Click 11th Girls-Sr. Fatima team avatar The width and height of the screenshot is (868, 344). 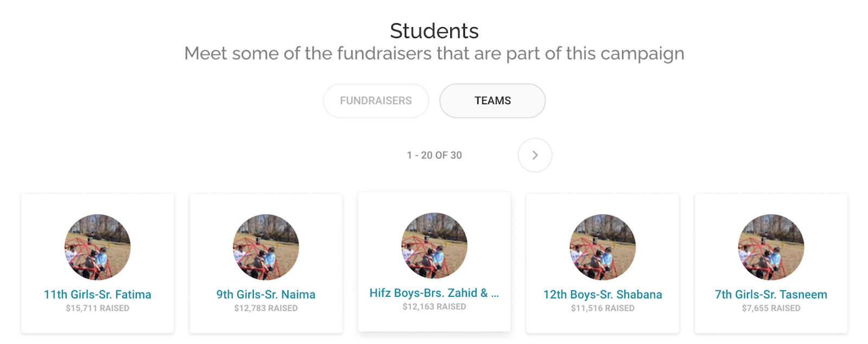(98, 247)
